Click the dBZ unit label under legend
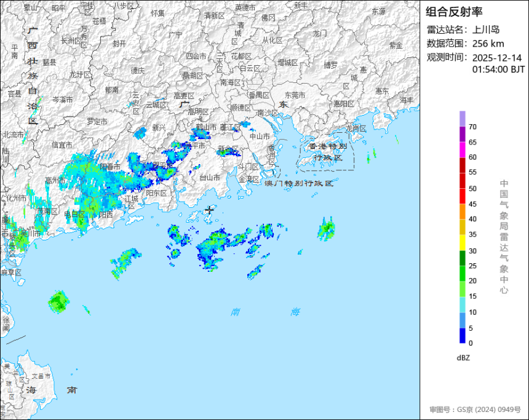This screenshot has width=529, height=420. click(x=463, y=358)
